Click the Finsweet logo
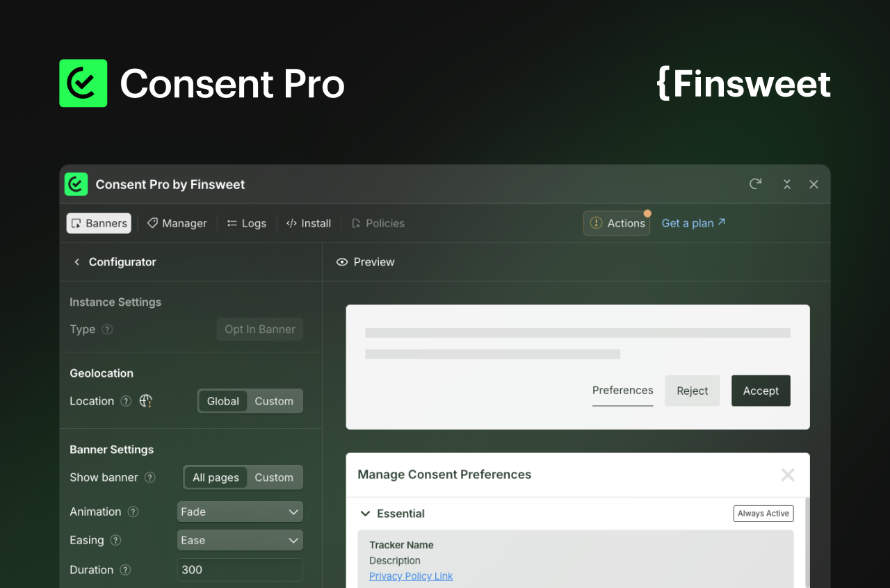The width and height of the screenshot is (890, 588). pos(743,84)
